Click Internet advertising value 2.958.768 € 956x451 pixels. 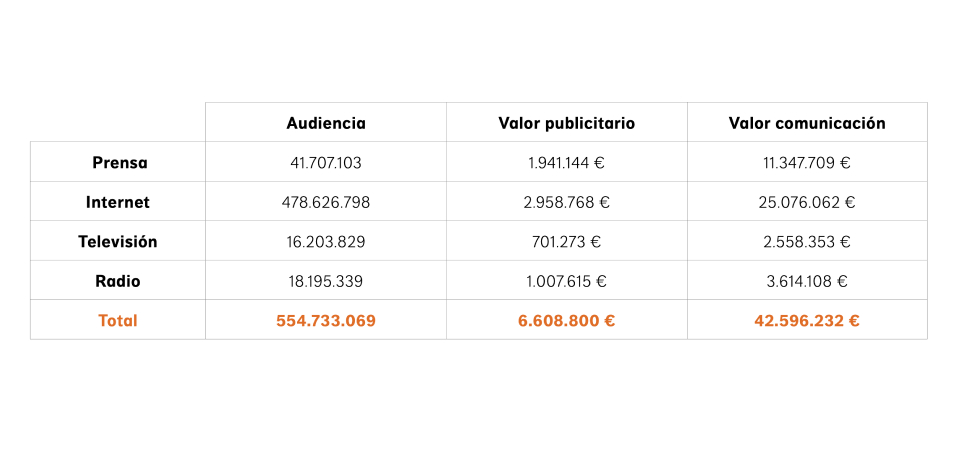566,202
